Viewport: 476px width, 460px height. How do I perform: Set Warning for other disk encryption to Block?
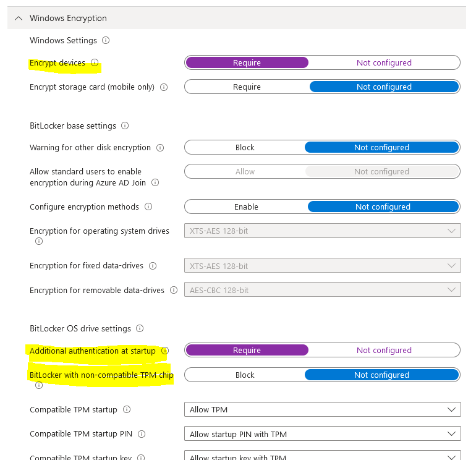pos(245,148)
